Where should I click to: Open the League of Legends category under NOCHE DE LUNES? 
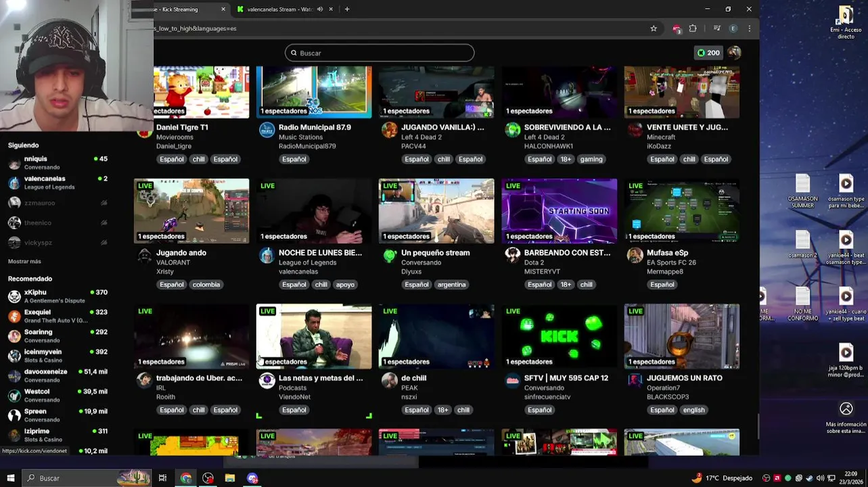tap(307, 262)
